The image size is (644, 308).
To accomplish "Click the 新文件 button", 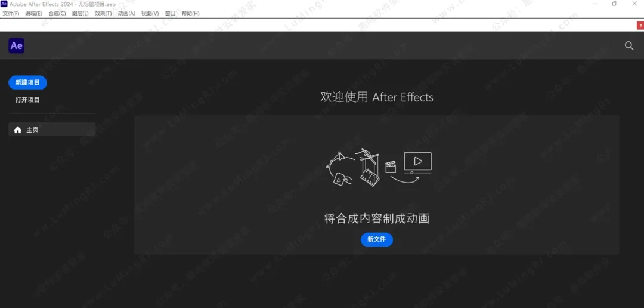I will point(377,239).
